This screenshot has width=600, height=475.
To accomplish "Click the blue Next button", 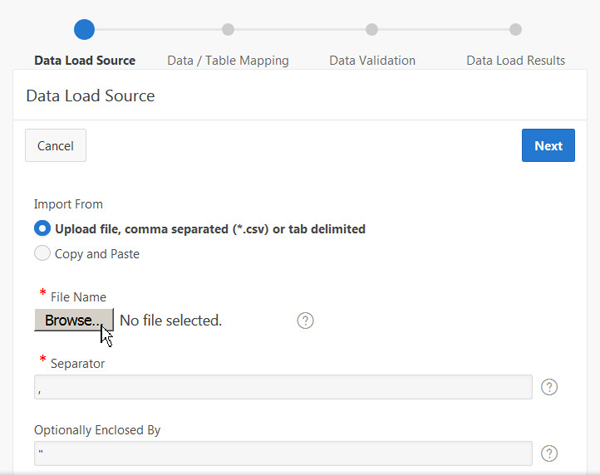I will point(548,145).
